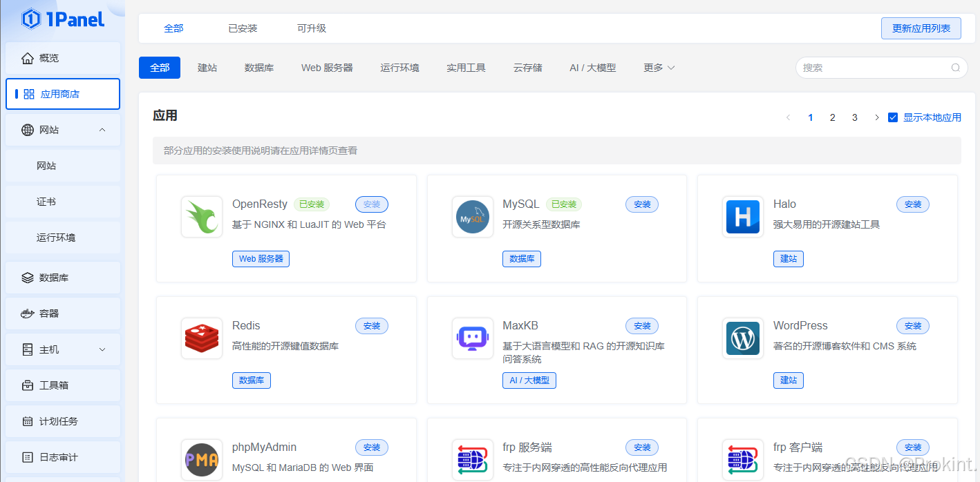Image resolution: width=980 pixels, height=482 pixels.
Task: Open the WordPress app icon
Action: (x=743, y=338)
